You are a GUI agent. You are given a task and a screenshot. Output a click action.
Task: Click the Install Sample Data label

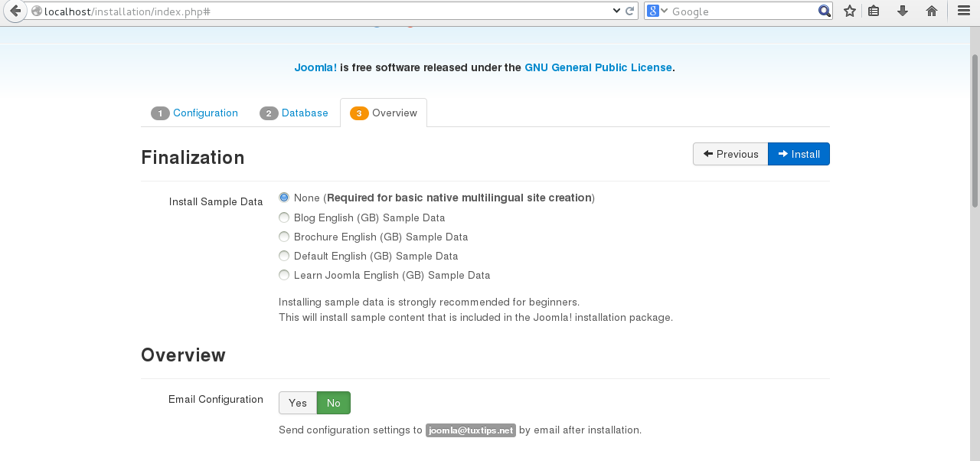pos(216,202)
